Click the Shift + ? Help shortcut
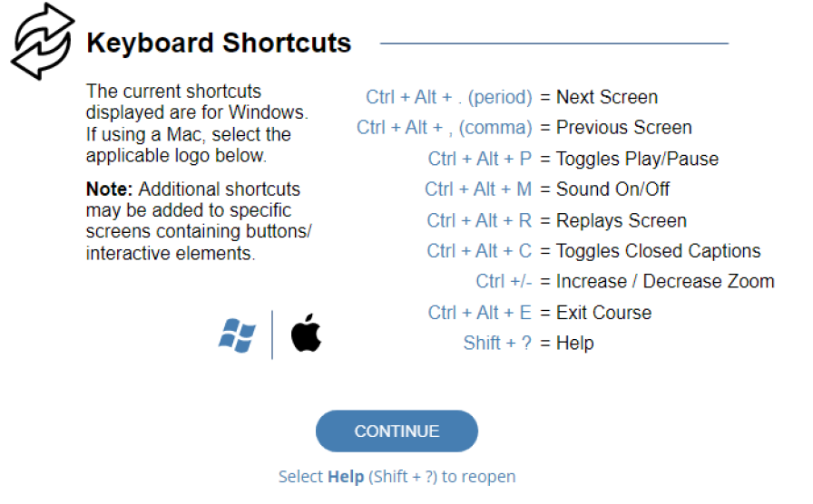 coord(497,343)
